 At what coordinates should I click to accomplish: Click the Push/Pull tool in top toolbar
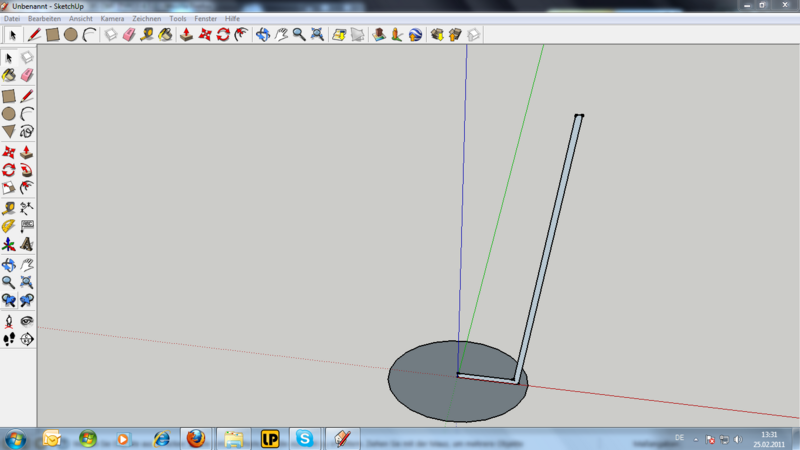[x=186, y=34]
